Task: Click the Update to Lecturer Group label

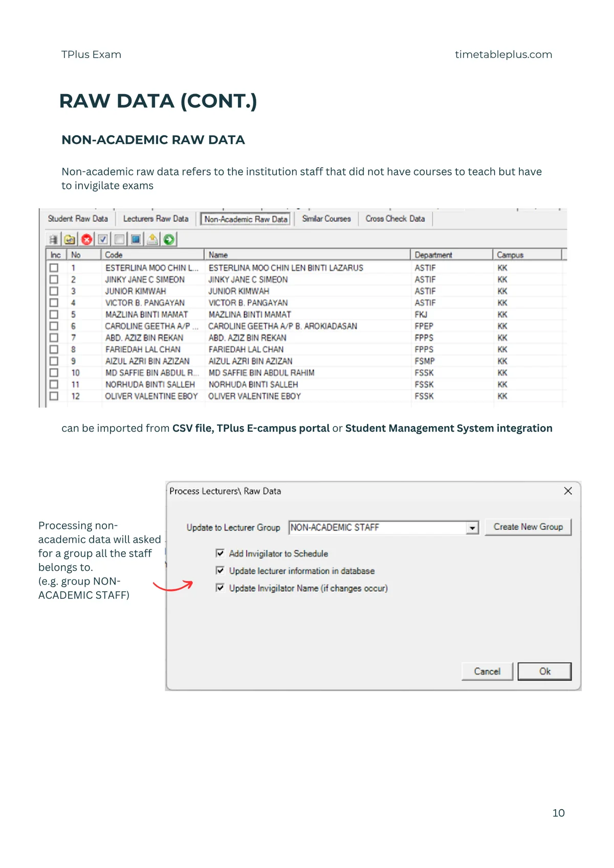Action: [233, 528]
